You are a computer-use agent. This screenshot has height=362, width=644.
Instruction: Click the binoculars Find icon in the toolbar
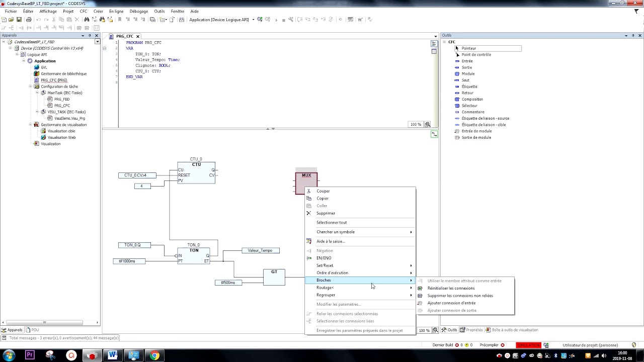pyautogui.click(x=87, y=20)
